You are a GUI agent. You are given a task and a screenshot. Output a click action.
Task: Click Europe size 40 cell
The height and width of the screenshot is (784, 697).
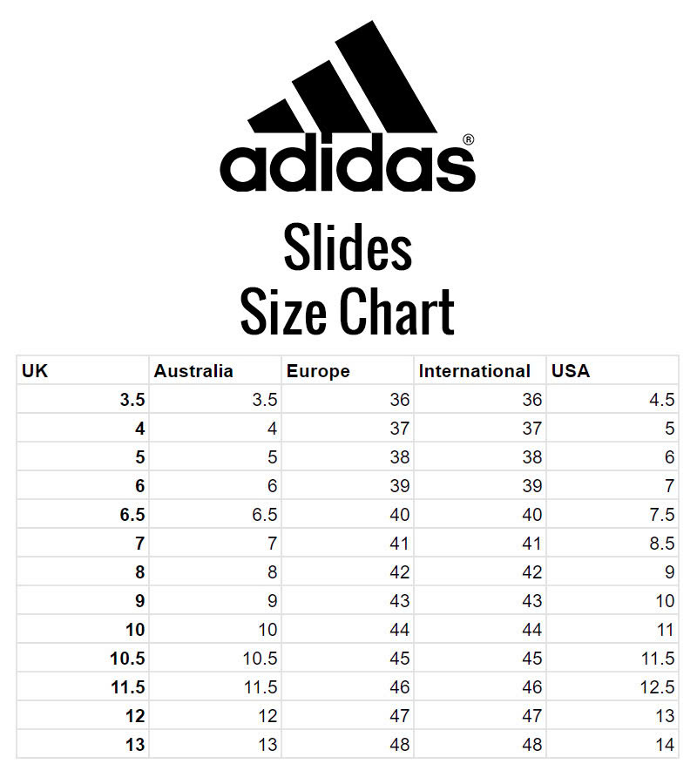point(348,515)
